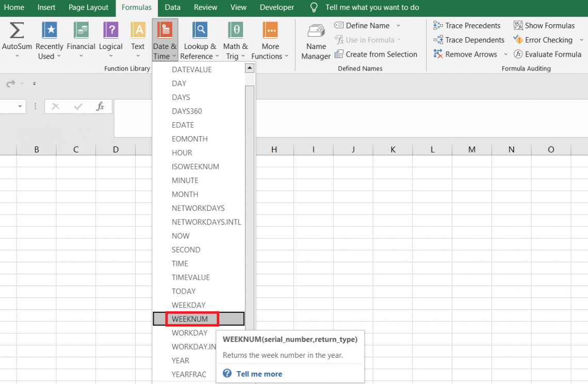This screenshot has height=384, width=588.
Task: Click Create from Selection
Action: [381, 54]
